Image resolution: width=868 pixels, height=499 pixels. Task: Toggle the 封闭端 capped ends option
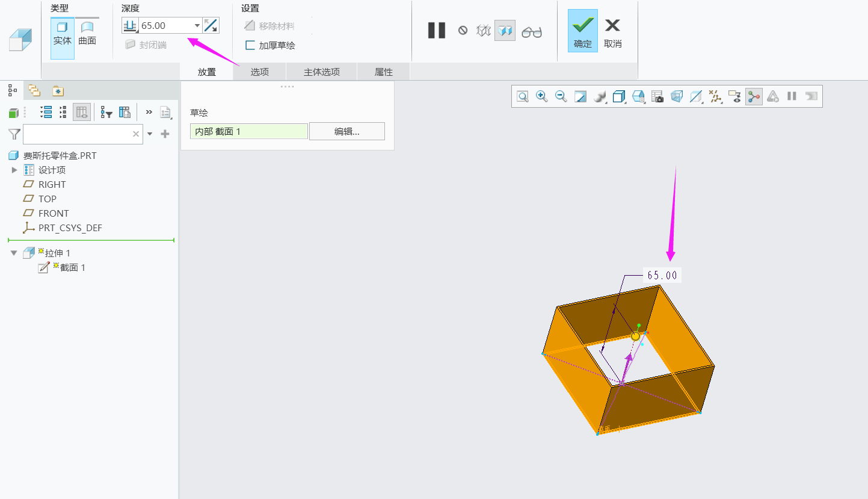[x=146, y=45]
